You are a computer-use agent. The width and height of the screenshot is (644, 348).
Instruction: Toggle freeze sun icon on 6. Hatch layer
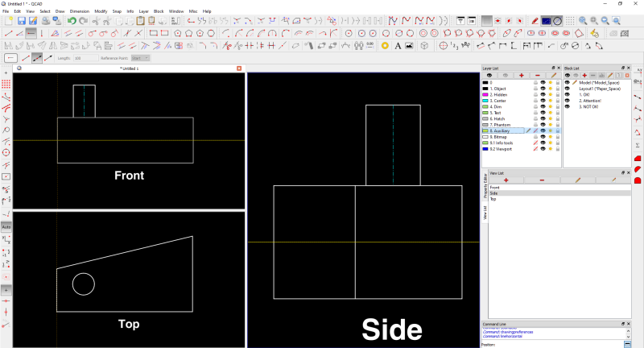551,118
